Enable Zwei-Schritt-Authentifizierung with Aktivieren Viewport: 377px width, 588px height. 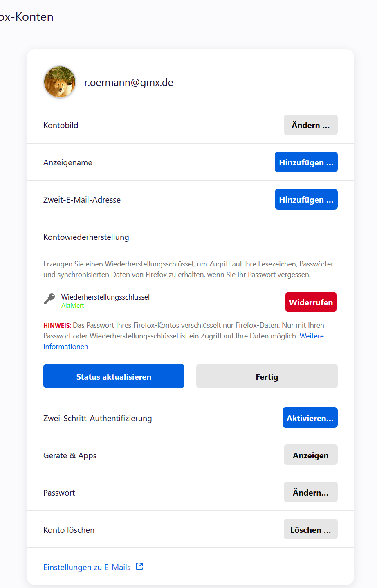click(x=310, y=417)
